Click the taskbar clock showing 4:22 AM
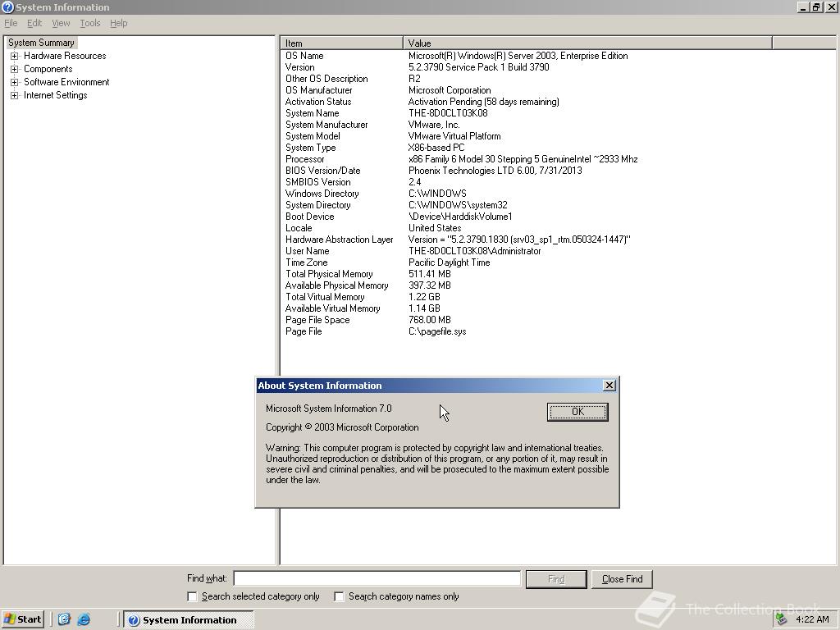Image resolution: width=840 pixels, height=630 pixels. tap(812, 619)
